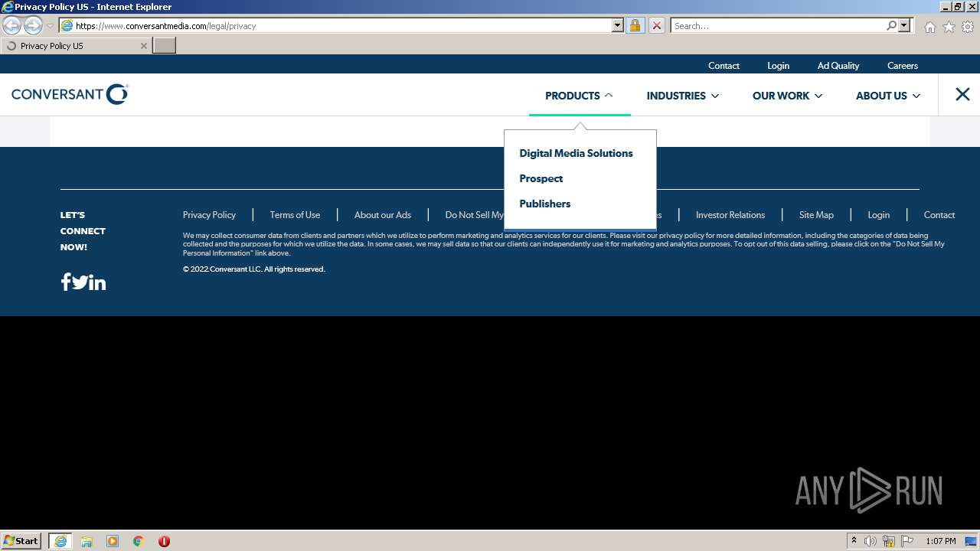Open the Site Map link
Screen dimensions: 980x551
coord(816,215)
